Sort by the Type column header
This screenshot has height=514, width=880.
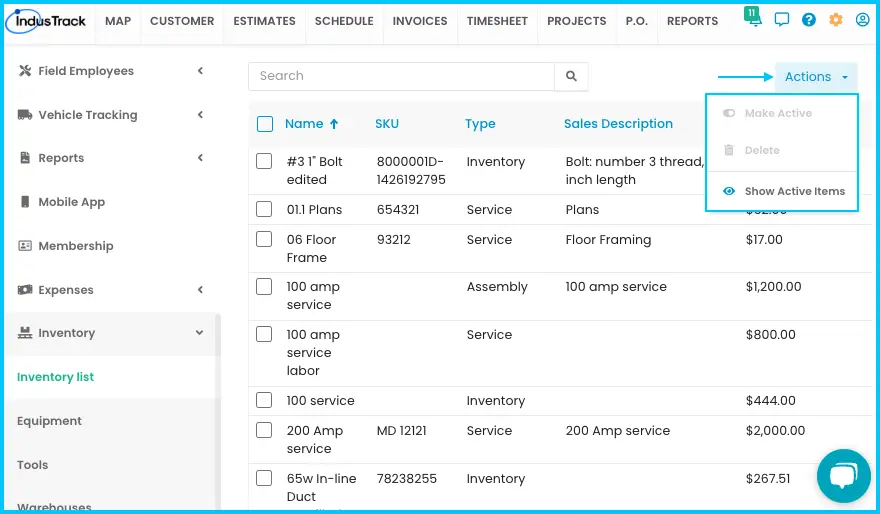point(480,124)
